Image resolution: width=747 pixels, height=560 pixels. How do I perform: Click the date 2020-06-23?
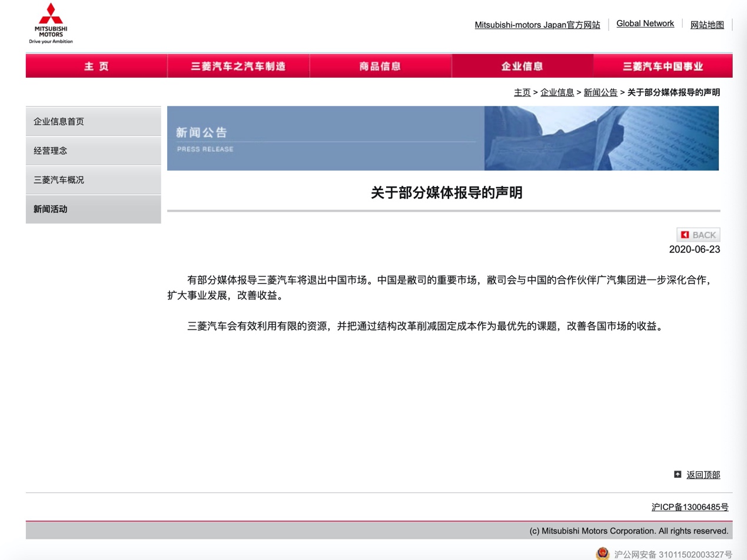coord(695,249)
